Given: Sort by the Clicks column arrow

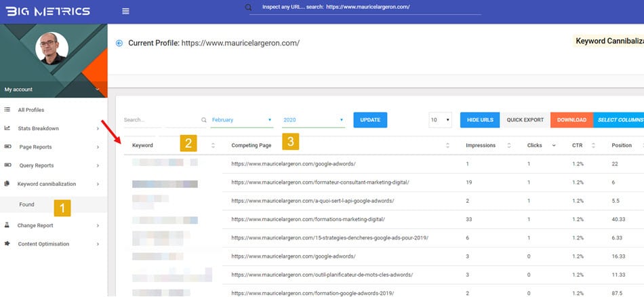Looking at the screenshot, I should pyautogui.click(x=554, y=145).
